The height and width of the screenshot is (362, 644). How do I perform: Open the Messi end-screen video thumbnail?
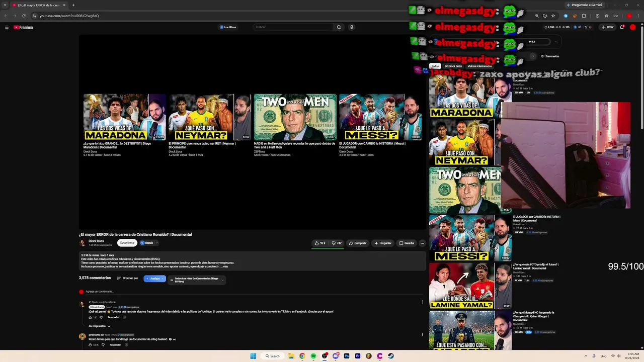[x=380, y=117]
